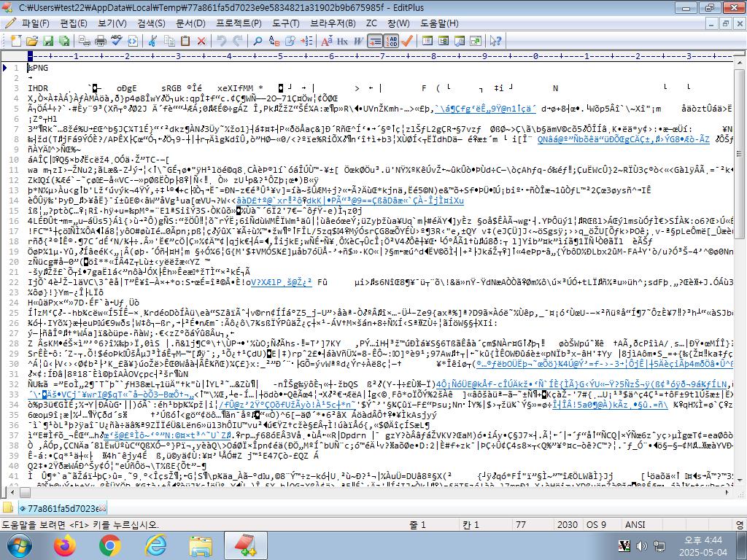Viewport: 747px width, 560px height.
Task: Open Find with the magnifier icon
Action: click(258, 41)
